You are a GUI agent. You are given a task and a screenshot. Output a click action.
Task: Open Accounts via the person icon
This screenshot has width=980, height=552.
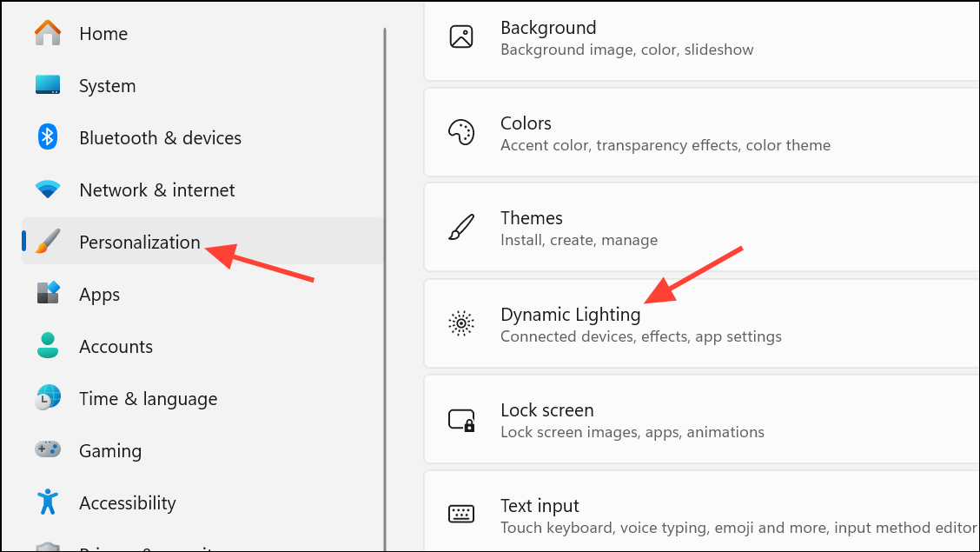48,346
